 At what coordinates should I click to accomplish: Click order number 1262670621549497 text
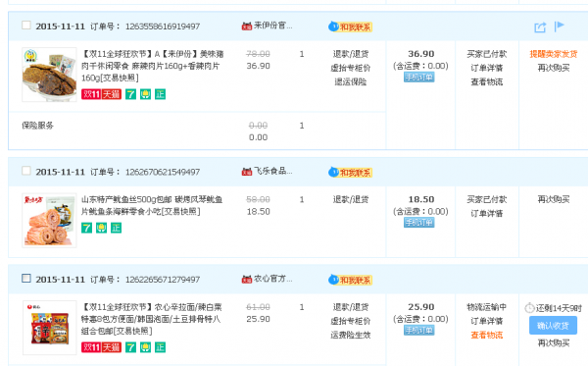(x=163, y=172)
